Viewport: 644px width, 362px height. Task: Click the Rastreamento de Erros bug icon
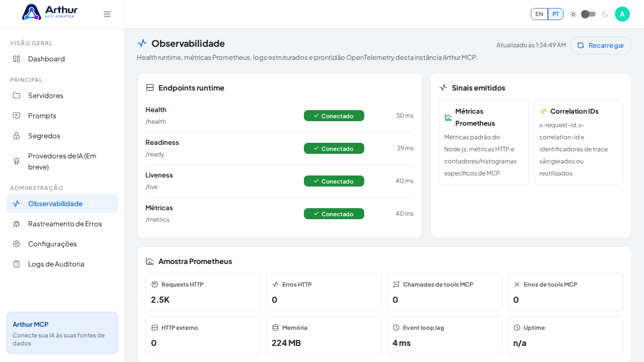(x=17, y=224)
